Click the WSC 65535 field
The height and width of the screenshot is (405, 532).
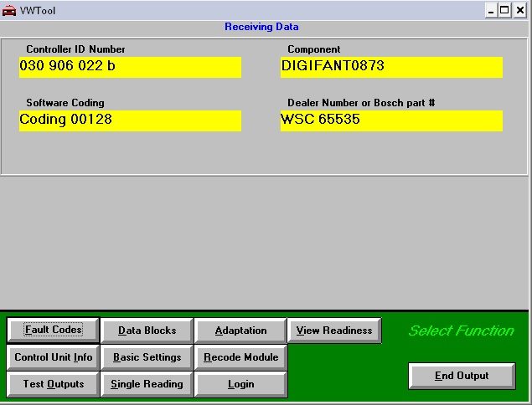point(391,120)
